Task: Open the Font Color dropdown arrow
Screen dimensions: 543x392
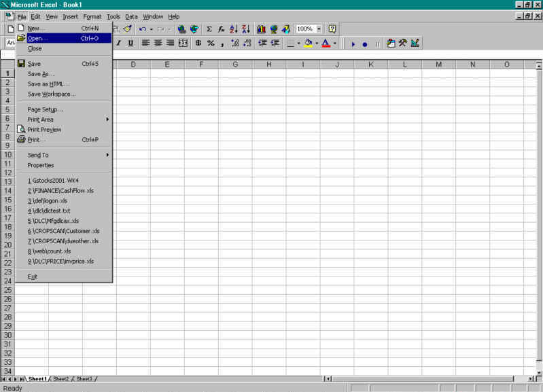Action: [x=335, y=43]
